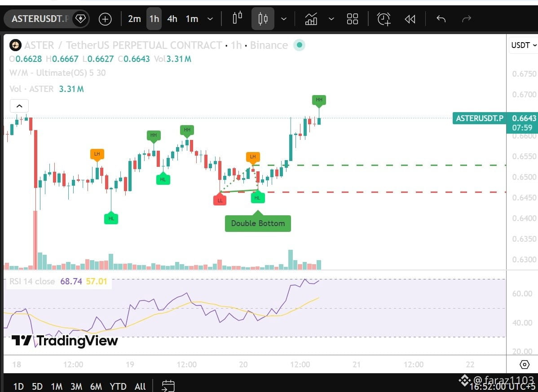Select the 2m timeframe
This screenshot has width=538, height=392.
134,19
